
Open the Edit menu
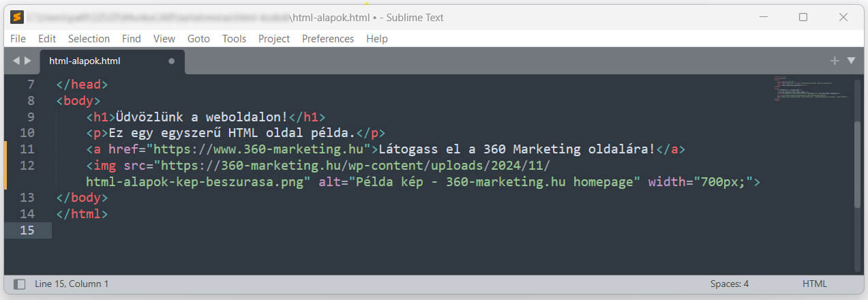click(47, 38)
